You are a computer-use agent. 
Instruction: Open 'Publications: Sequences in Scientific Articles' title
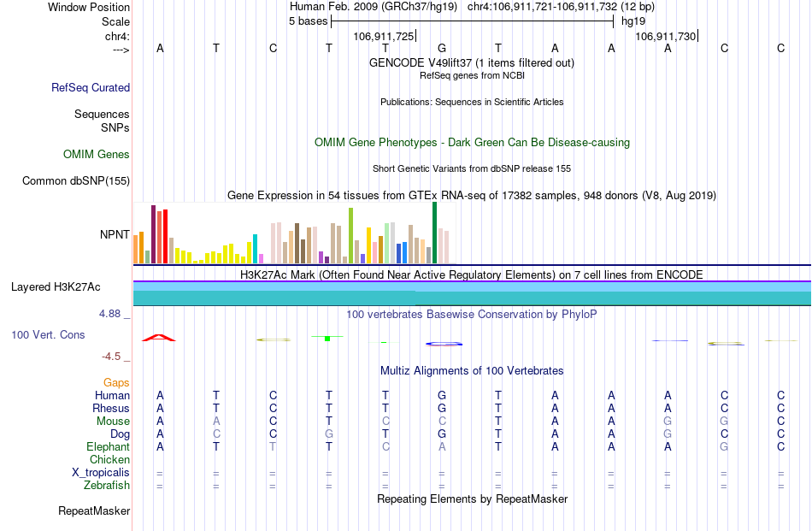(472, 102)
